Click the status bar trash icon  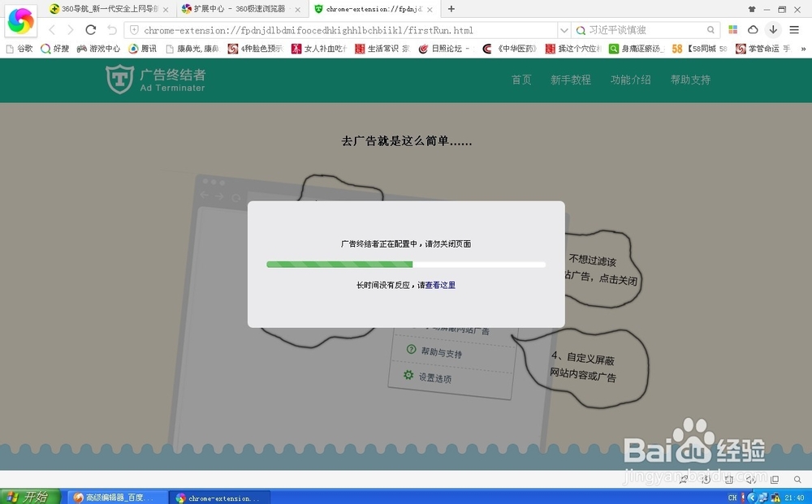728,480
